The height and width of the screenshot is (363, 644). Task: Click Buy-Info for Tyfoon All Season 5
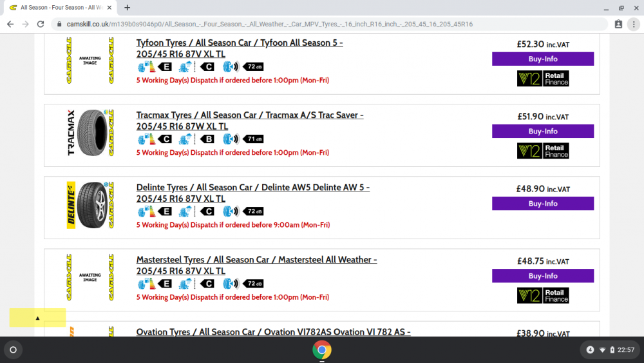tap(543, 59)
